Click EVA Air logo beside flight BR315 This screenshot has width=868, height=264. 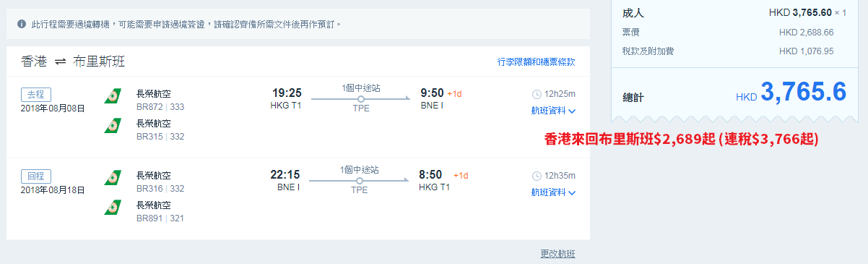[x=112, y=127]
